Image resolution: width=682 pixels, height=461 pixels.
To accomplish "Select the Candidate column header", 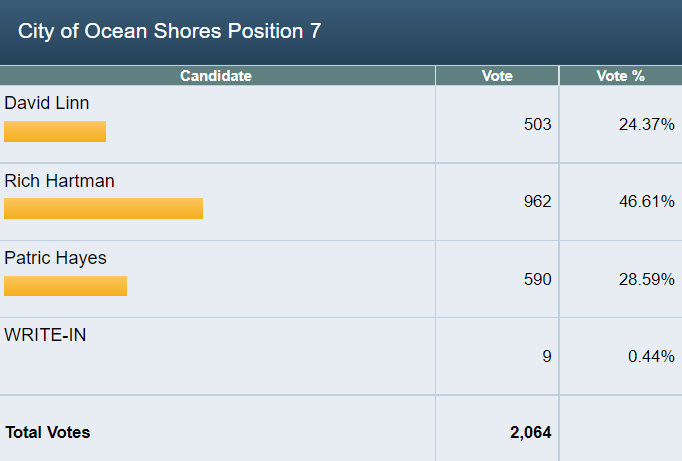I will (x=216, y=76).
